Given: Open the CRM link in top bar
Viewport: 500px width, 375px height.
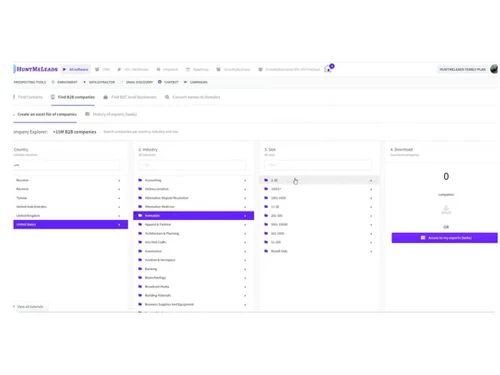Looking at the screenshot, I should click(102, 69).
